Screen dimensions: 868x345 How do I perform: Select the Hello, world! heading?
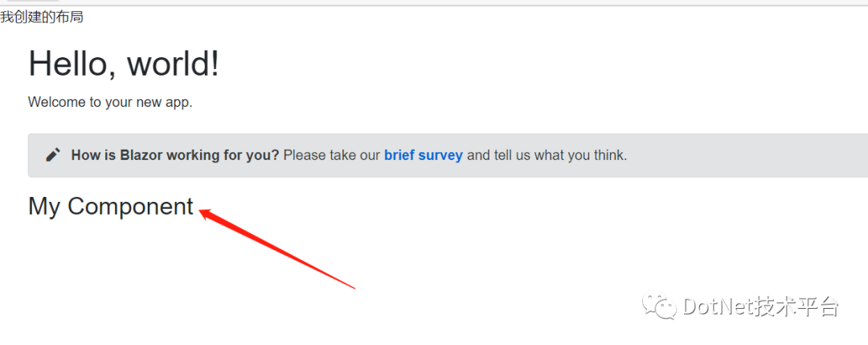coord(124,63)
